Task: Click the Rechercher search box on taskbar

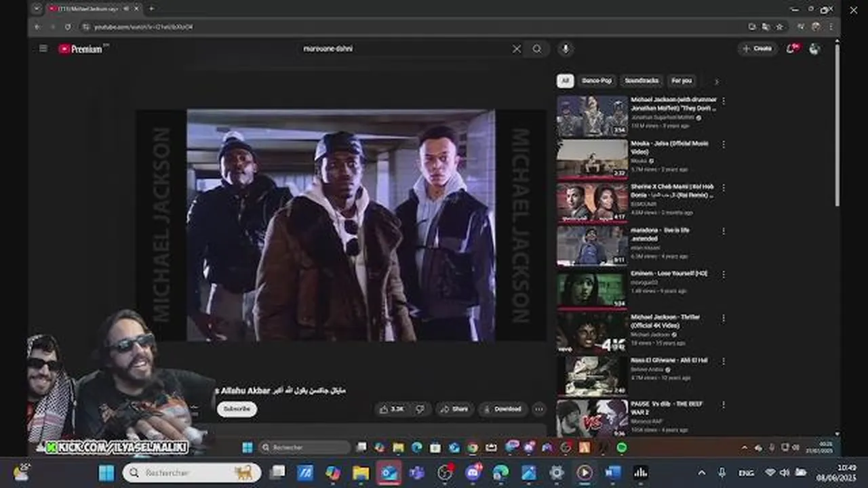Action: tap(192, 472)
